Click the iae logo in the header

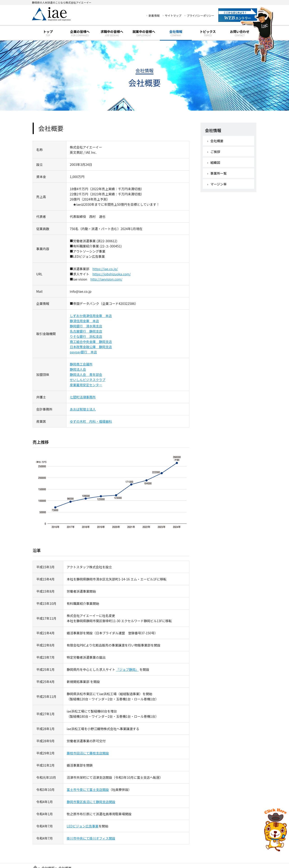(x=52, y=14)
